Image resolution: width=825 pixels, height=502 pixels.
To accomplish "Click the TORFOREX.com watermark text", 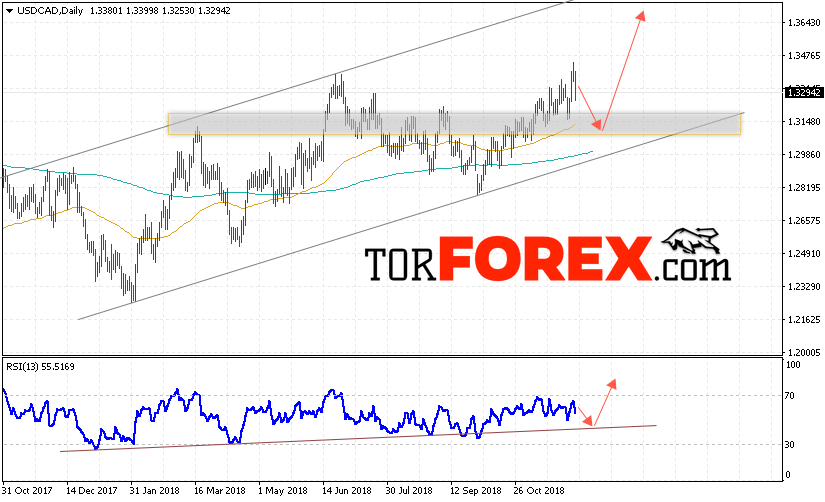I will click(548, 259).
